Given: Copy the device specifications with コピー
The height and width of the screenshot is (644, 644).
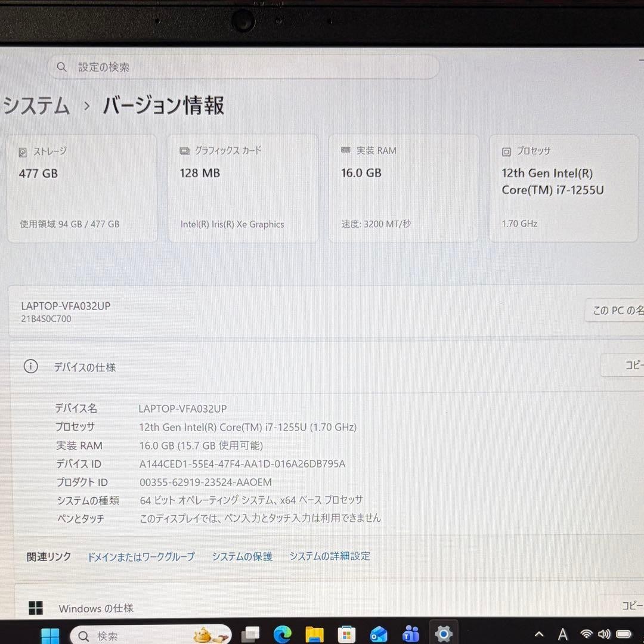Looking at the screenshot, I should 623,365.
